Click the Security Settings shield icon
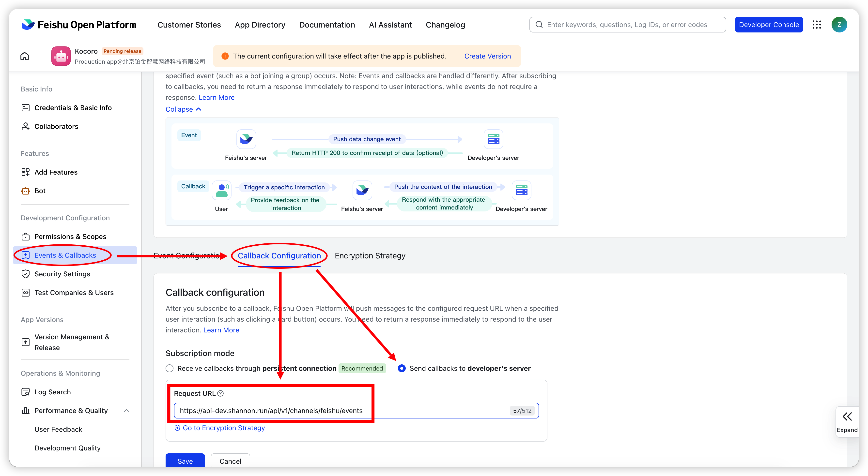Screen dimensions: 868x476 click(x=26, y=274)
